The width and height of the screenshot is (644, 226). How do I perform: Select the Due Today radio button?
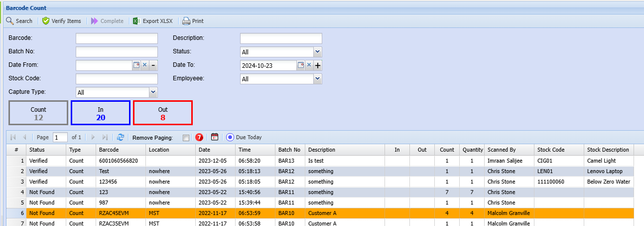pyautogui.click(x=230, y=137)
